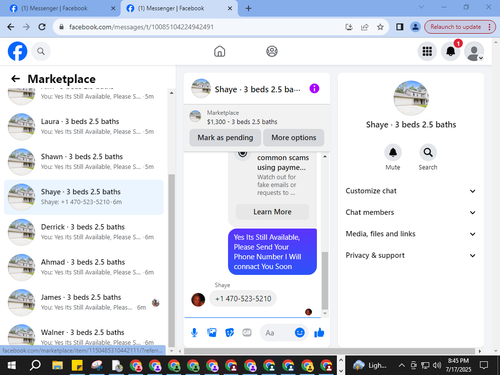Open Chrome profile icon
The width and height of the screenshot is (500, 375).
point(415,27)
